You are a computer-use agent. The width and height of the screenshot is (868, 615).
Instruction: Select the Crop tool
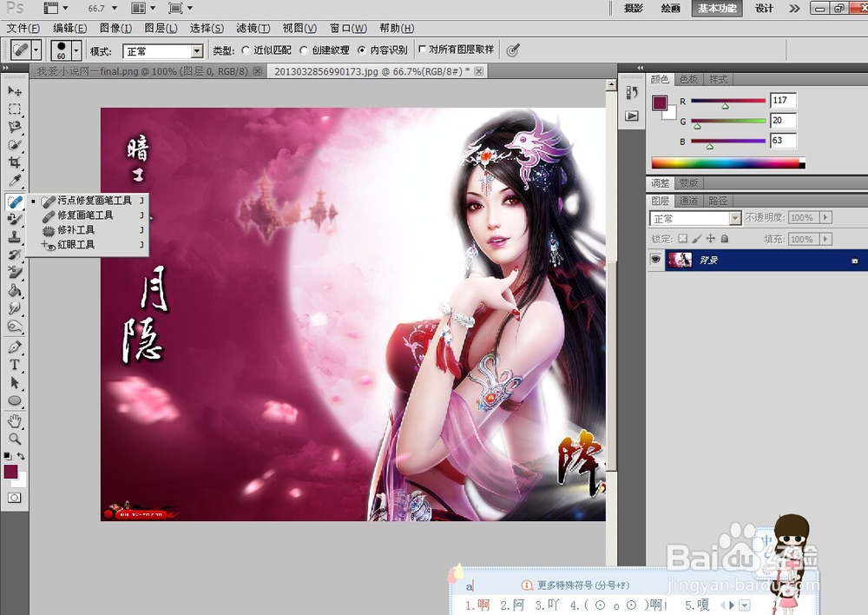pyautogui.click(x=15, y=163)
